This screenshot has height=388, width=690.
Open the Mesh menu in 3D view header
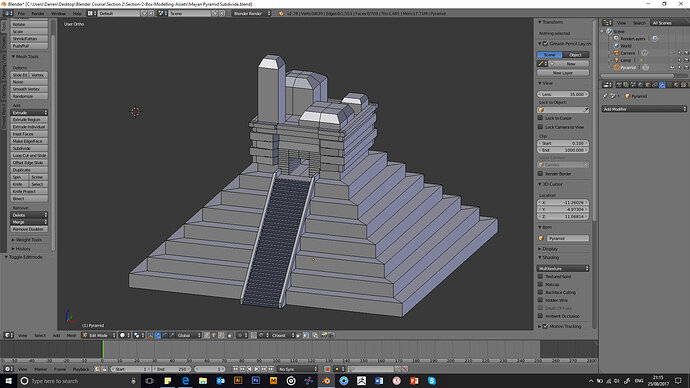[71, 335]
